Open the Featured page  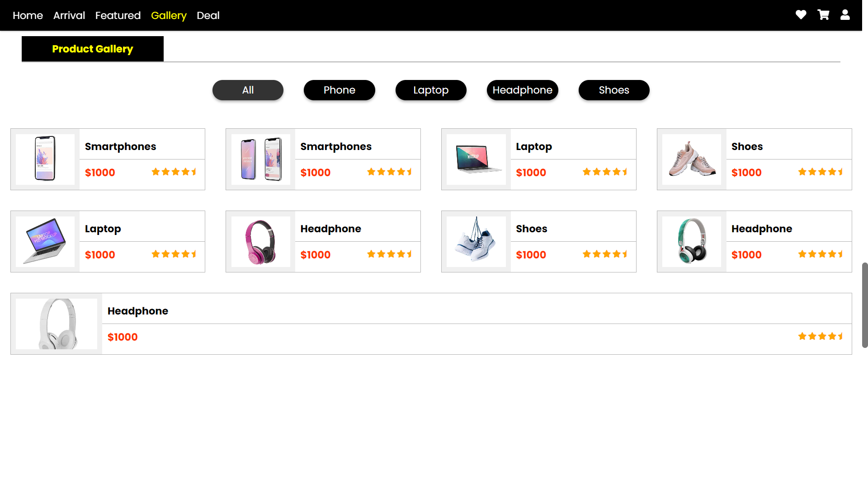click(x=118, y=15)
